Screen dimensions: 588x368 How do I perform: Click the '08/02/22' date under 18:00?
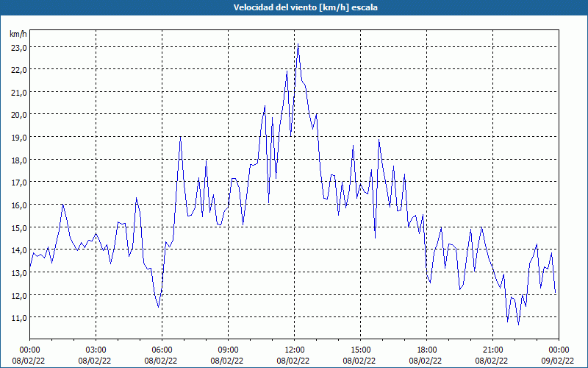point(426,361)
